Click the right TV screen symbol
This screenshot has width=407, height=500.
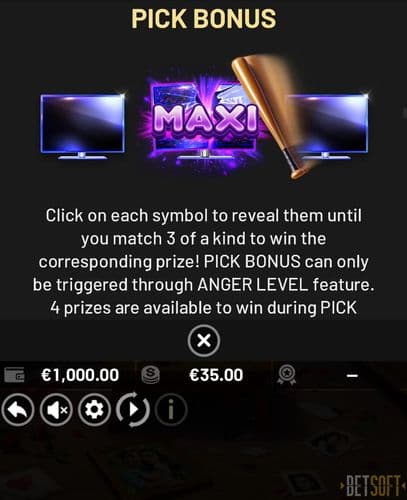(330, 127)
